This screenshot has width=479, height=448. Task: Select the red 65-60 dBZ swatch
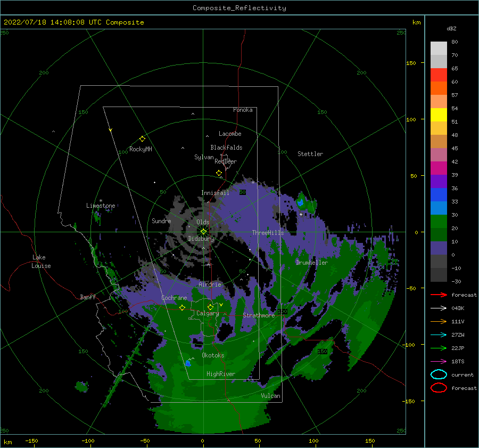(x=439, y=75)
